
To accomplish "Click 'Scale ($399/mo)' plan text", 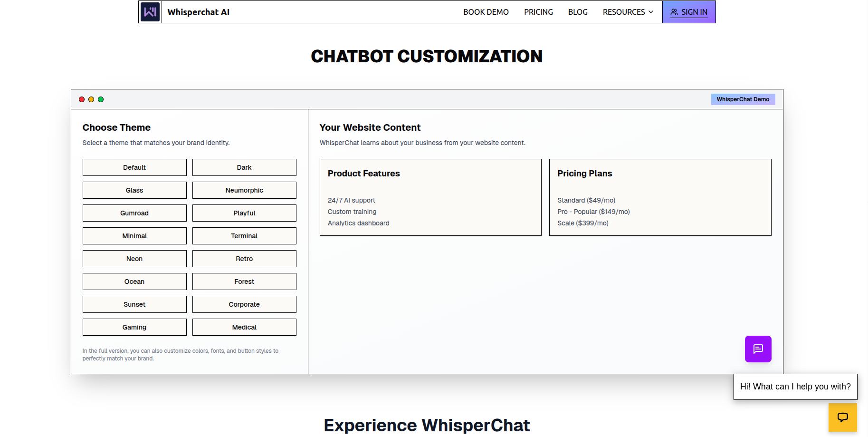I will (583, 223).
